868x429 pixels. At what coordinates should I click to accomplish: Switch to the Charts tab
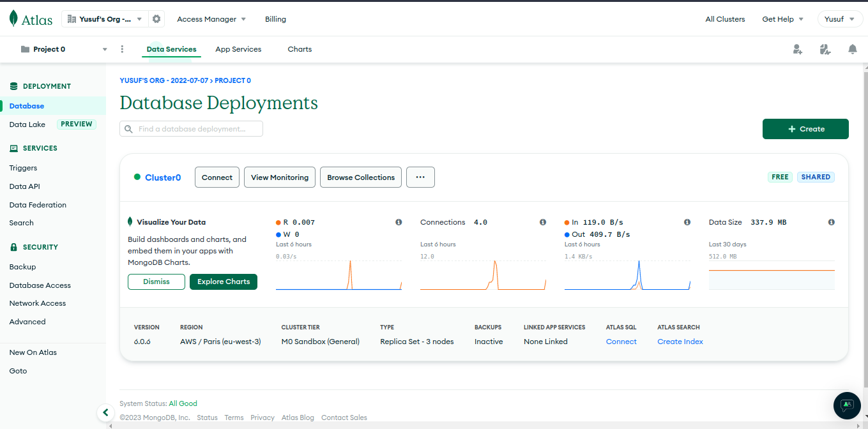(300, 49)
